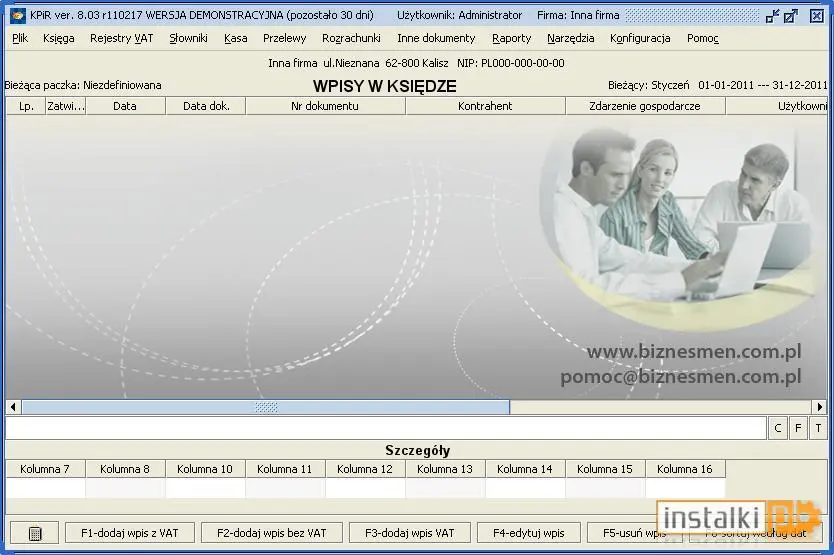Click F1-dodaj wpis z VAT button
Screen dimensions: 834x555
coord(130,533)
